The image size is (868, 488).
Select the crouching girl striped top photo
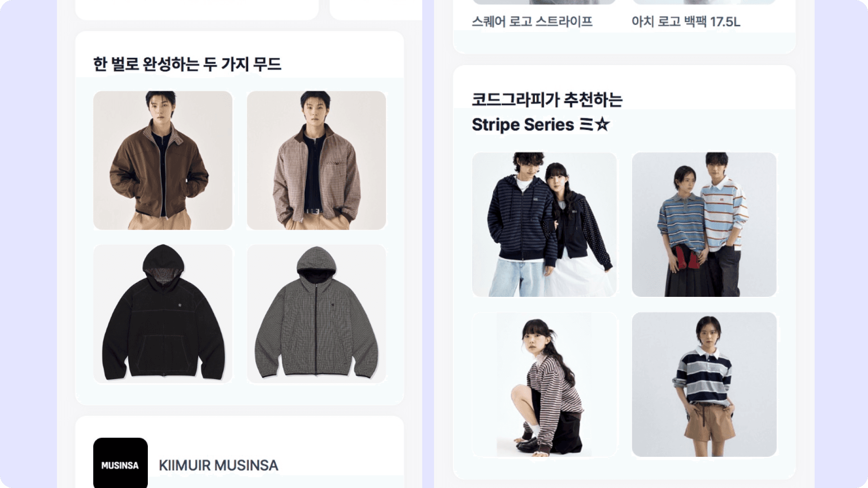click(544, 385)
